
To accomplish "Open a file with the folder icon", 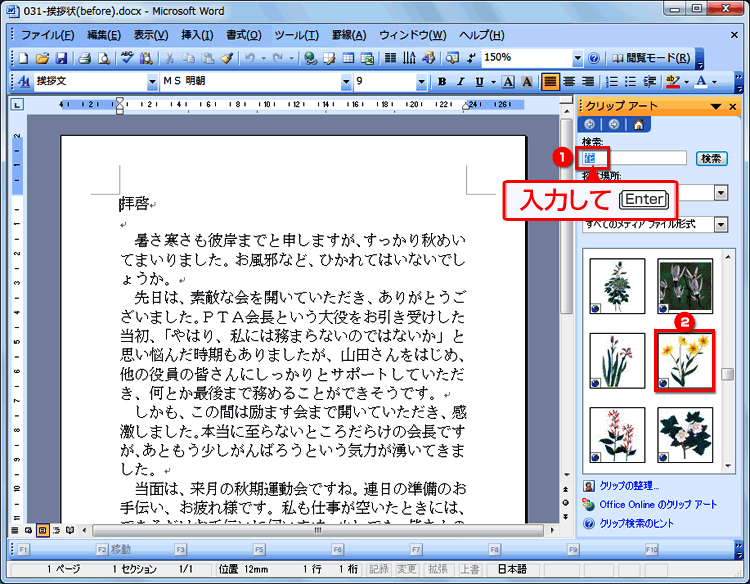I will click(x=42, y=58).
